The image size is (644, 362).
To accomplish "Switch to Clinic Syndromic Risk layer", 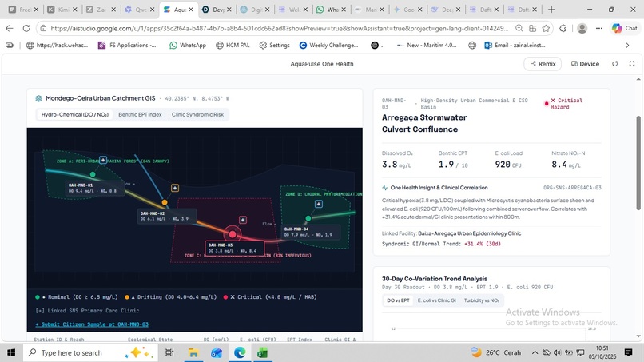I will [197, 114].
